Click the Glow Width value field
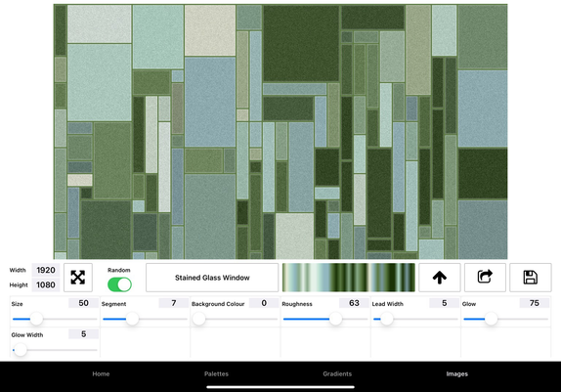561x392 pixels. [x=83, y=334]
